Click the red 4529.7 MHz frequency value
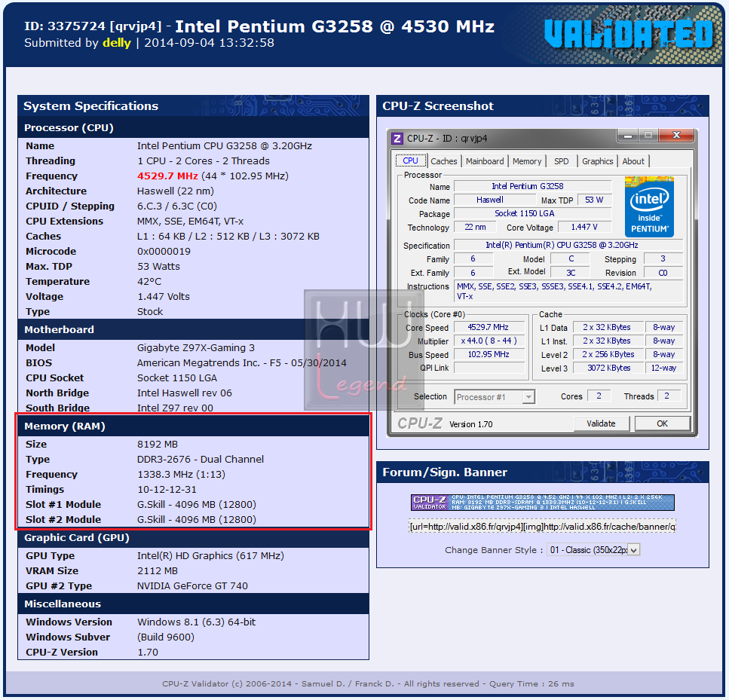This screenshot has width=729, height=700. coord(167,176)
